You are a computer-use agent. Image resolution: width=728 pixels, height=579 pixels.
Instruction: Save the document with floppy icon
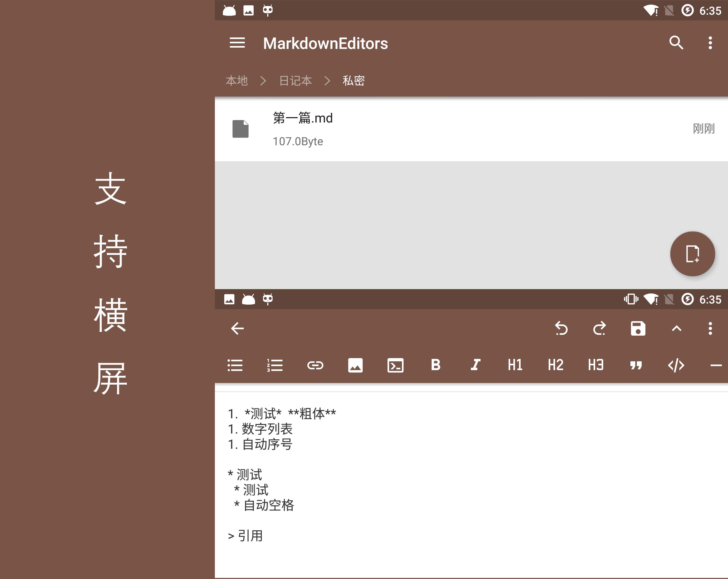click(x=638, y=328)
